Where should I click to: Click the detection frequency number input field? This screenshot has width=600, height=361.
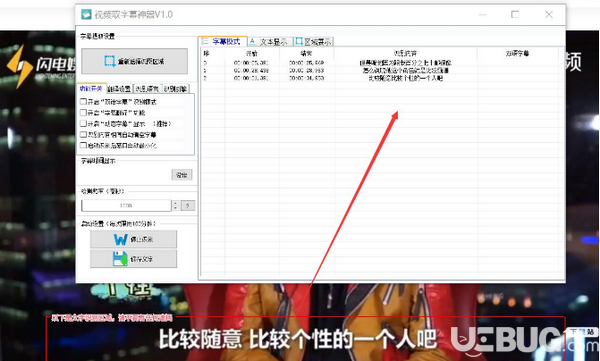[x=126, y=206]
